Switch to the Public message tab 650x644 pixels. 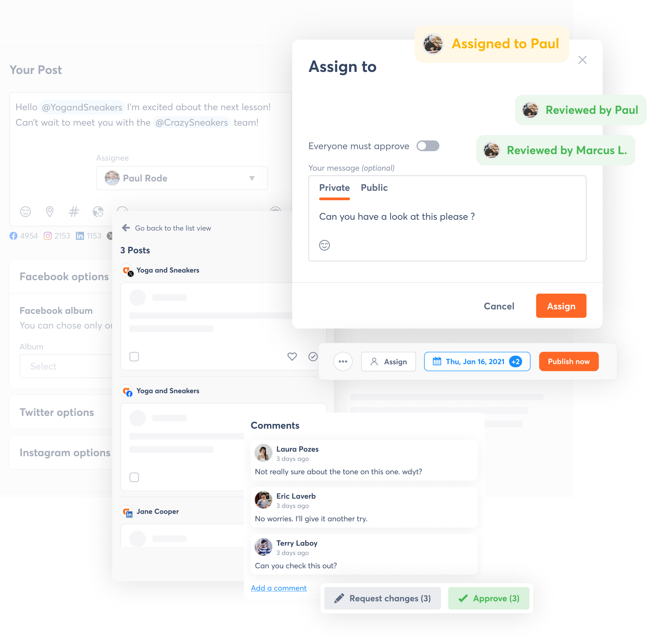(374, 187)
